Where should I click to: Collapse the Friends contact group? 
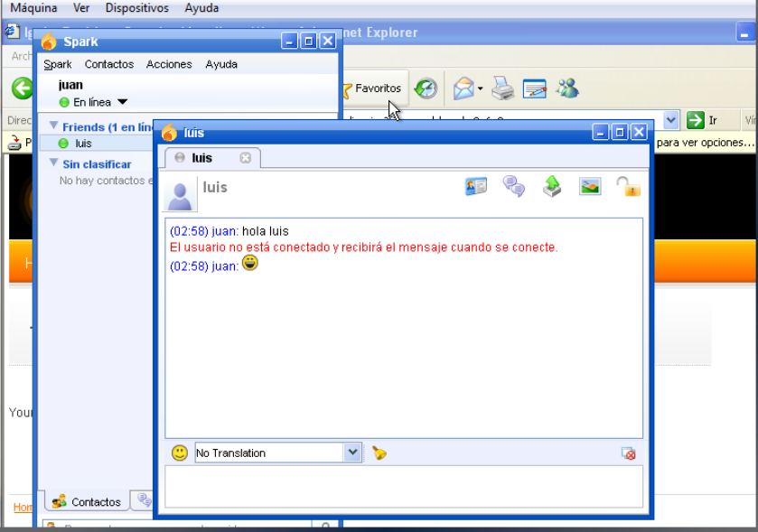tap(54, 126)
